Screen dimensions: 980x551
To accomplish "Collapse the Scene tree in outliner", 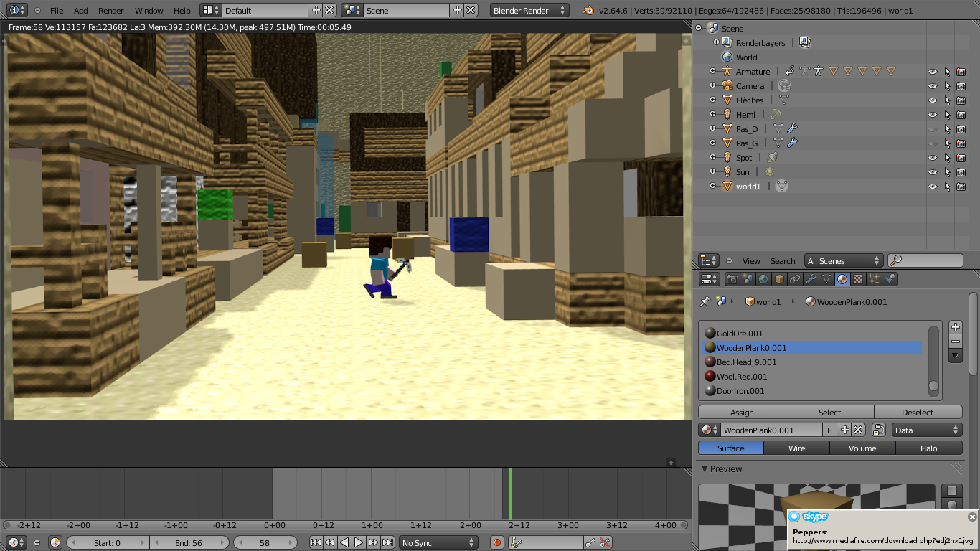I will [699, 28].
